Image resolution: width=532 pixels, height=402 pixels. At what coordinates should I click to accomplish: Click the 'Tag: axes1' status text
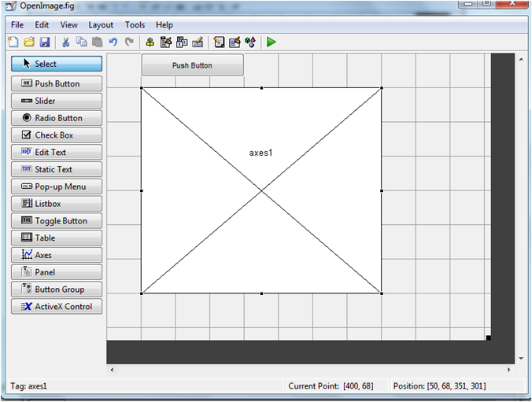point(28,386)
